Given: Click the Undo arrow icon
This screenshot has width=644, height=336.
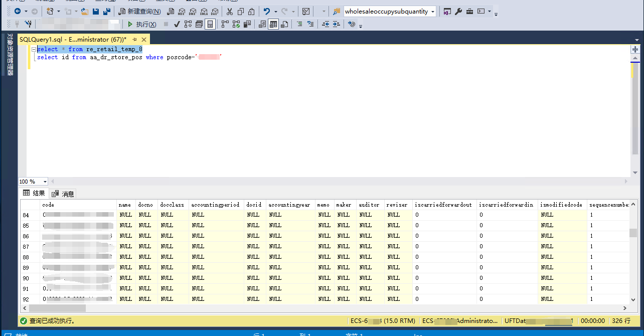Looking at the screenshot, I should 267,12.
